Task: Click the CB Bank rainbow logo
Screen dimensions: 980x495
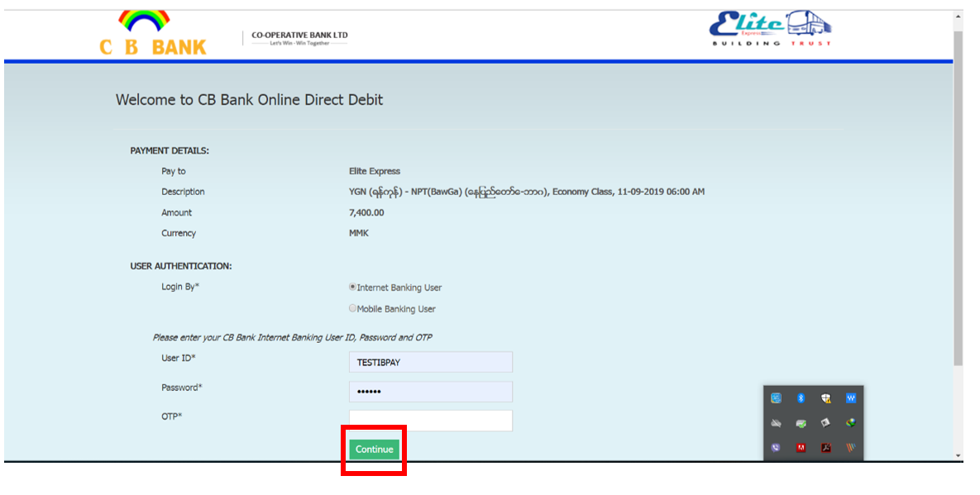Action: click(146, 33)
